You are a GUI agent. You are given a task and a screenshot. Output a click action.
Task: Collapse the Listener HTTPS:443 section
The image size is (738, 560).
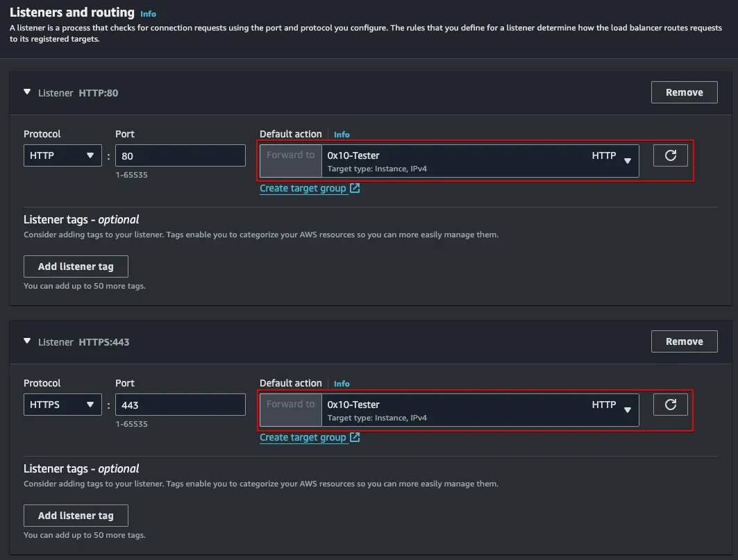pos(27,341)
